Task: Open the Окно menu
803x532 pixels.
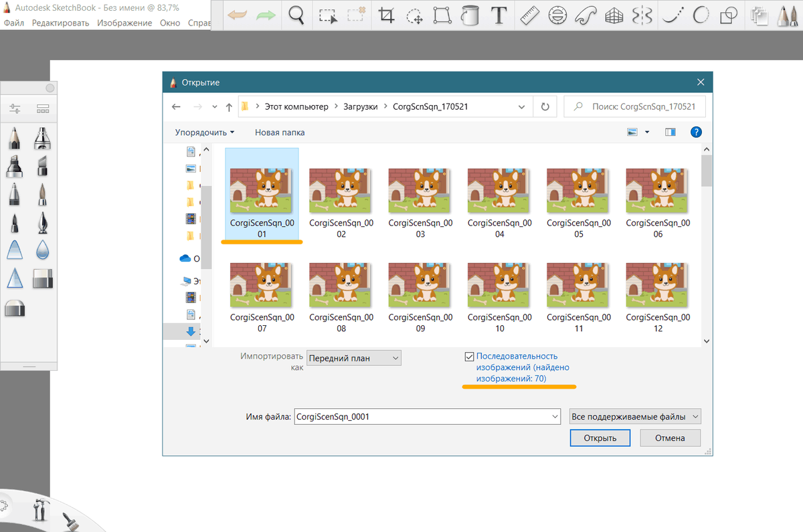Action: tap(170, 23)
